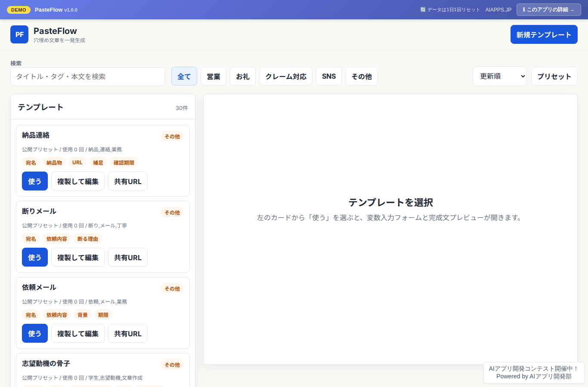Click the 確認期限 variable tag
Screen dimensions: 588x387
[124, 163]
